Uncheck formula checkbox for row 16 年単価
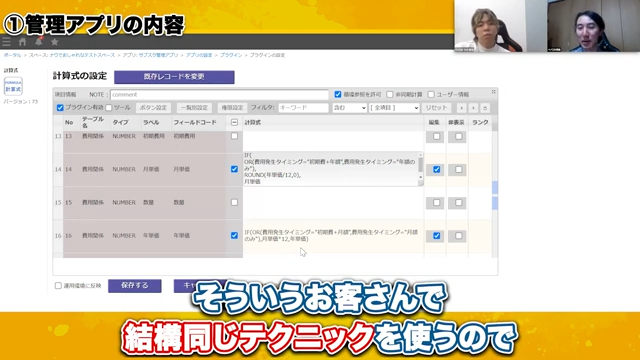 [234, 236]
